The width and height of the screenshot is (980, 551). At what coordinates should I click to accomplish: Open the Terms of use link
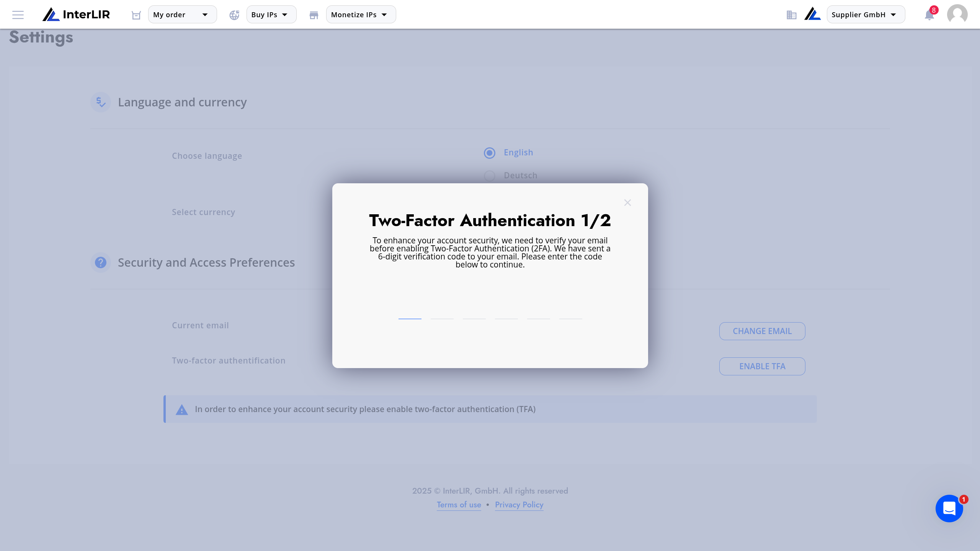click(x=459, y=505)
